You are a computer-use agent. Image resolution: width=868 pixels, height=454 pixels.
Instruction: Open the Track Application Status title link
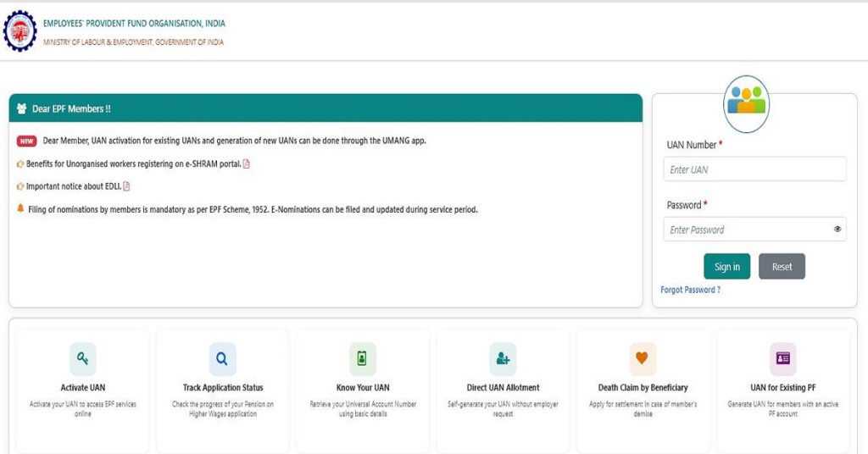pyautogui.click(x=223, y=388)
